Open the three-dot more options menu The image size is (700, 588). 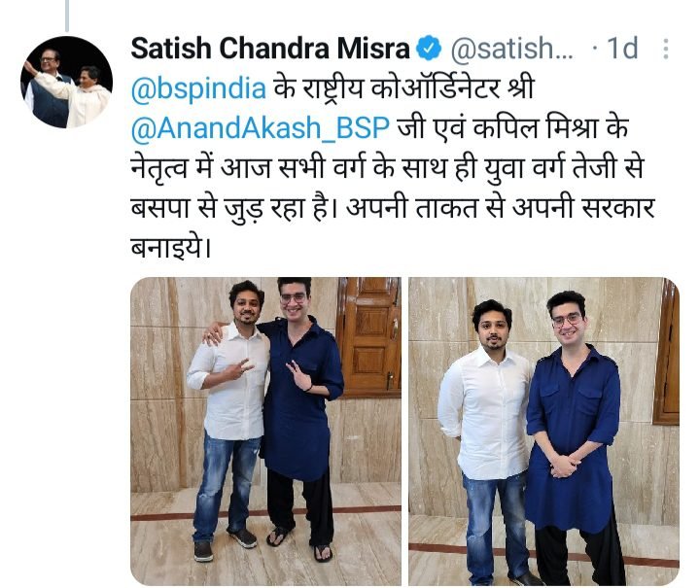coord(666,49)
